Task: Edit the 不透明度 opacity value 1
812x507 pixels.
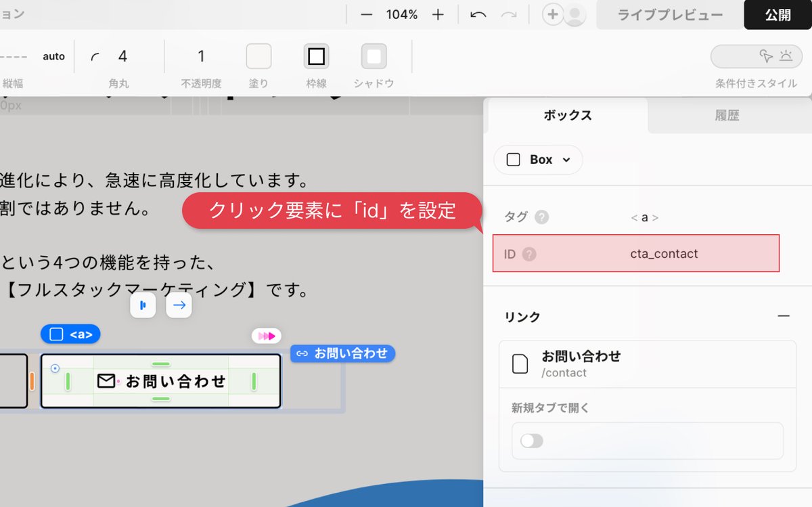Action: pos(201,56)
